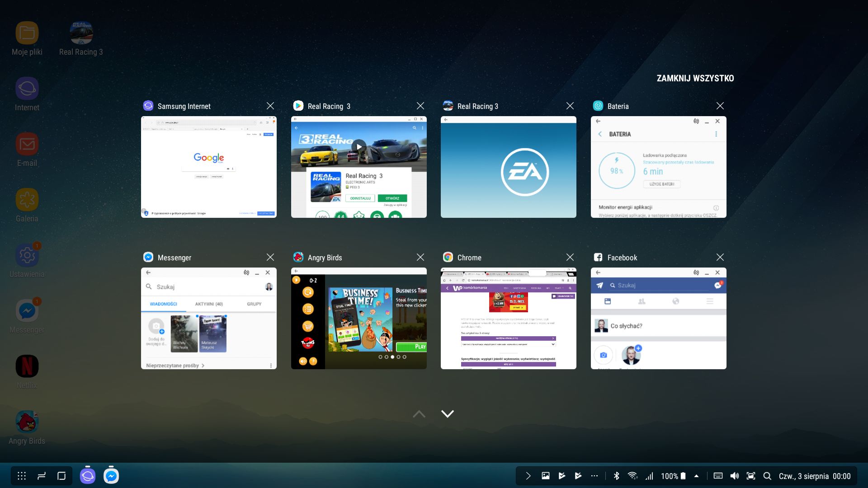Viewport: 868px width, 488px height.
Task: Open the apps grid in taskbar
Action: point(22,476)
